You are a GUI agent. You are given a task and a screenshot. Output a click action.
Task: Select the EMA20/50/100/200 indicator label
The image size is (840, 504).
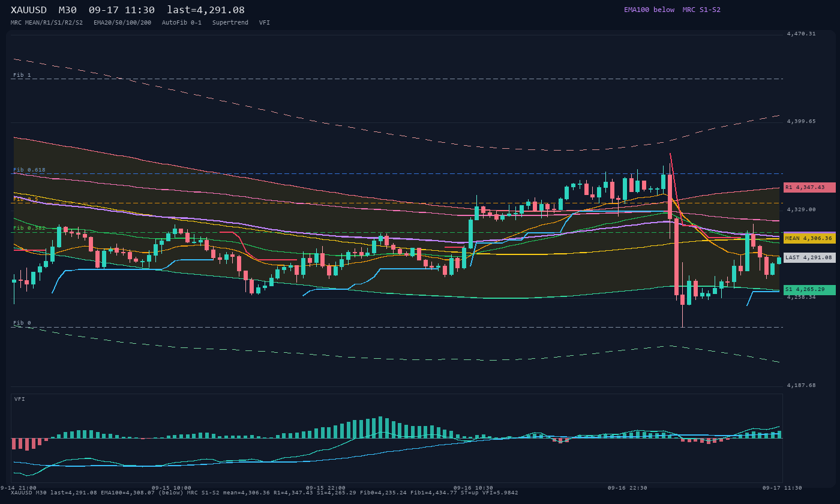pyautogui.click(x=122, y=22)
